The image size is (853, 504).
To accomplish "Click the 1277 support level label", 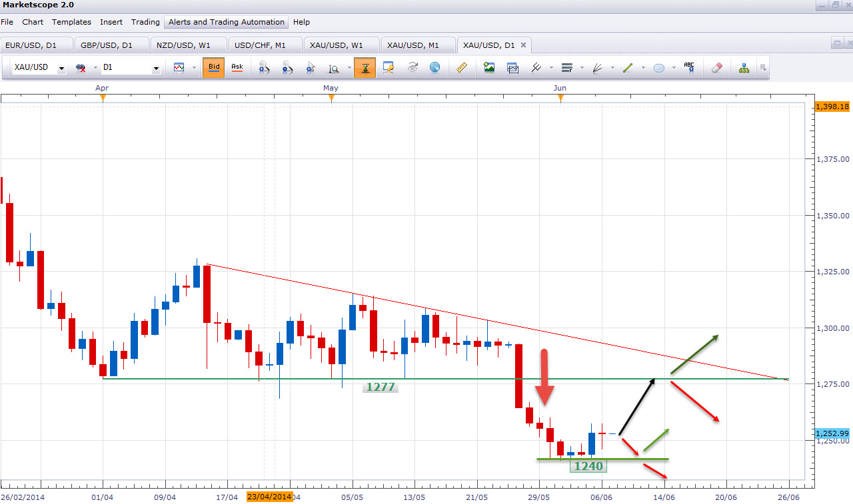I will pos(380,387).
